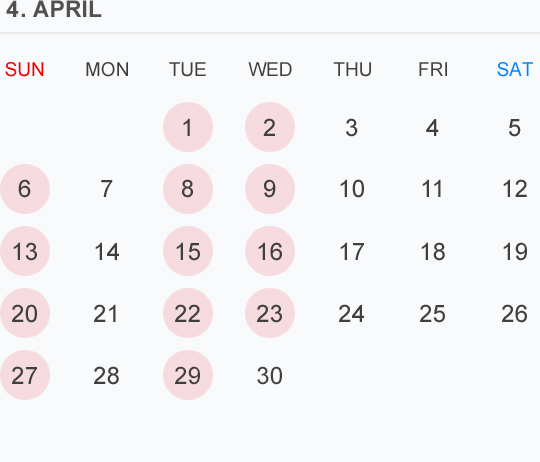Select highlighted Sunday April 27

coord(25,375)
